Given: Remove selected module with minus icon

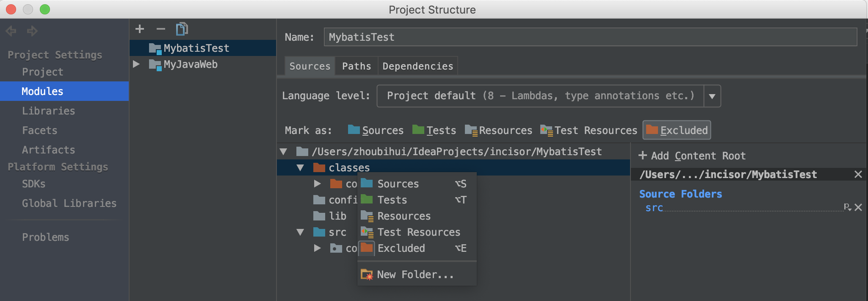Looking at the screenshot, I should tap(160, 29).
